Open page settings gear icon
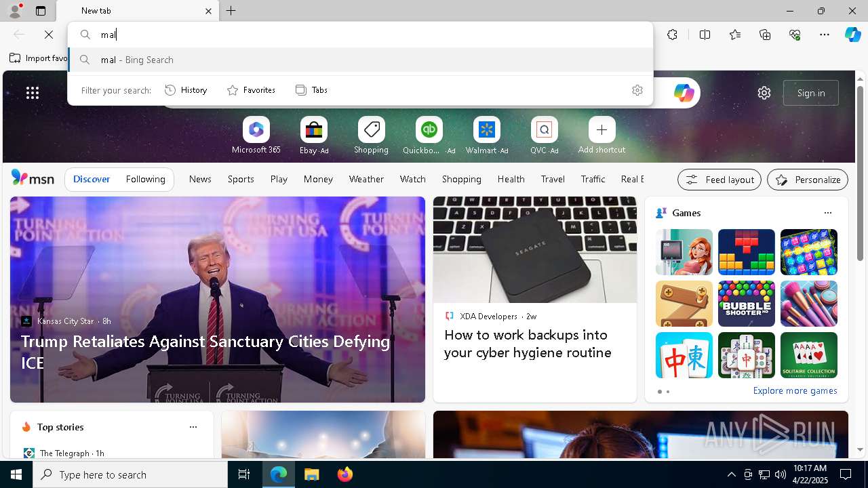This screenshot has width=868, height=488. point(764,93)
